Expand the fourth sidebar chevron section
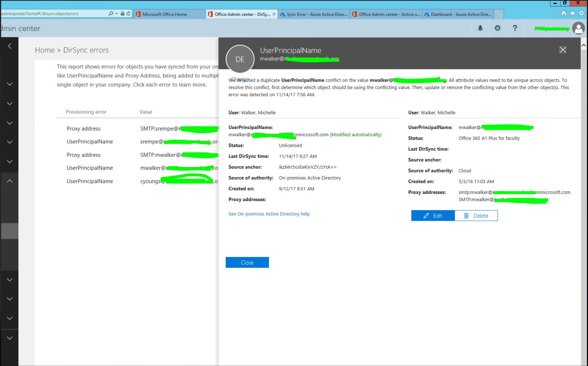 pyautogui.click(x=10, y=142)
